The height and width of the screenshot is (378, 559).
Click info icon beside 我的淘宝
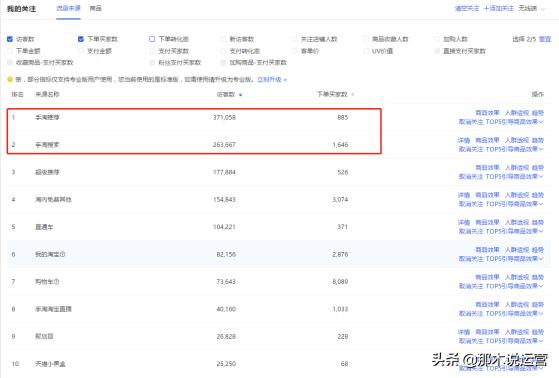pyautogui.click(x=63, y=254)
